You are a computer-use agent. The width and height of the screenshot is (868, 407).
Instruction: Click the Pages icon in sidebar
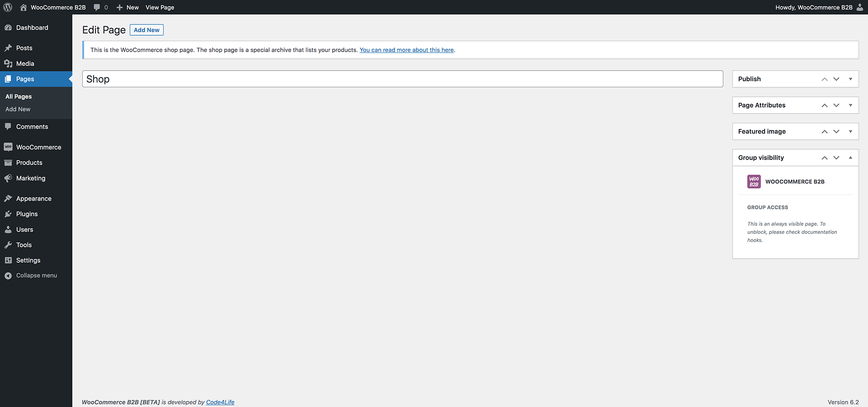8,79
